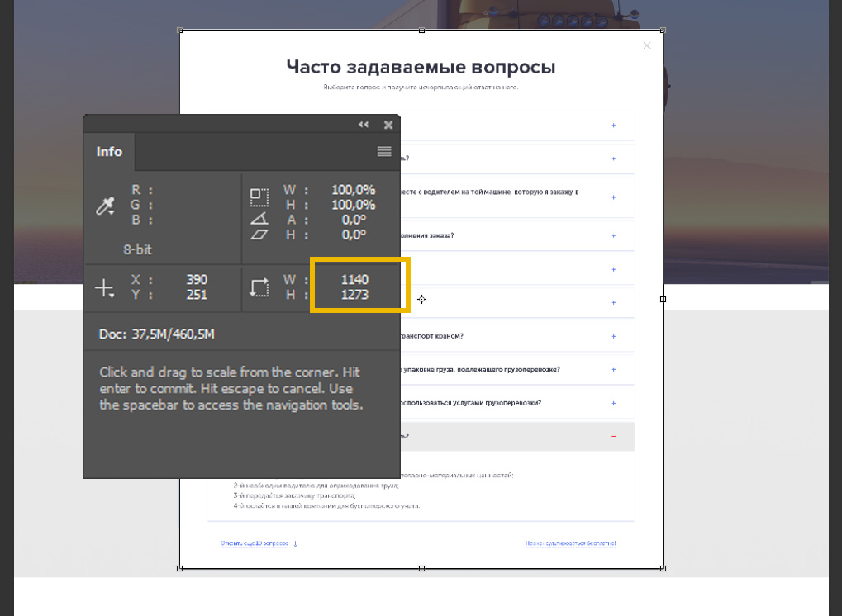Click the transform center reference point
842x616 pixels.
click(421, 300)
